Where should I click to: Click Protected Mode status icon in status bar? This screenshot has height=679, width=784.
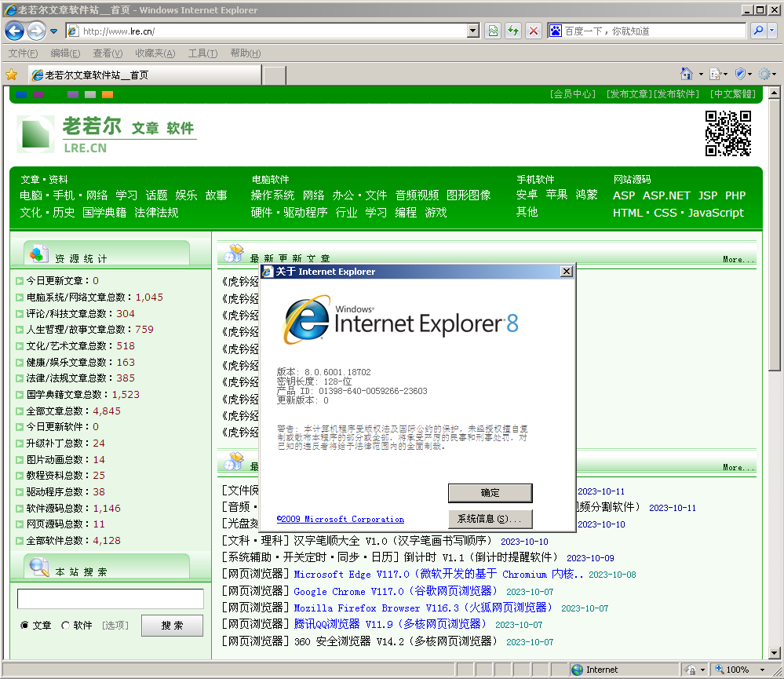tap(691, 670)
